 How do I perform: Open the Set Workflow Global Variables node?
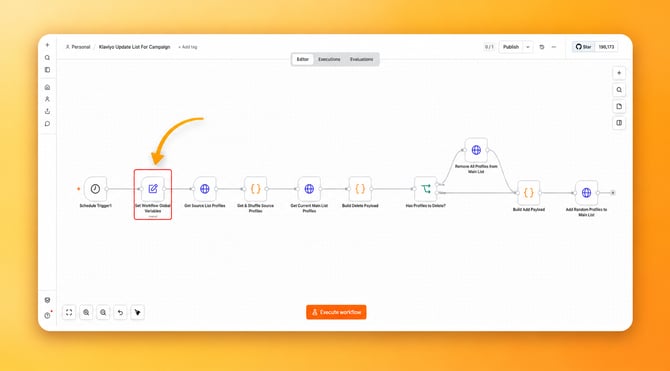[x=153, y=189]
